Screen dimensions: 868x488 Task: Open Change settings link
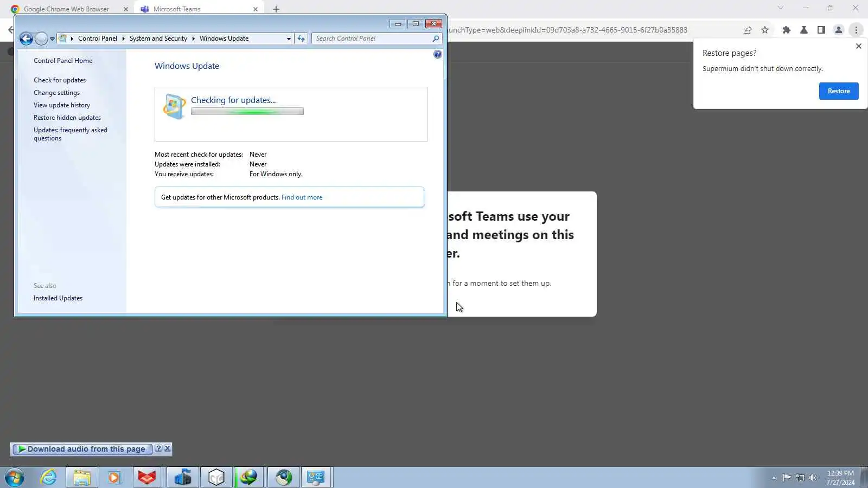(x=56, y=93)
